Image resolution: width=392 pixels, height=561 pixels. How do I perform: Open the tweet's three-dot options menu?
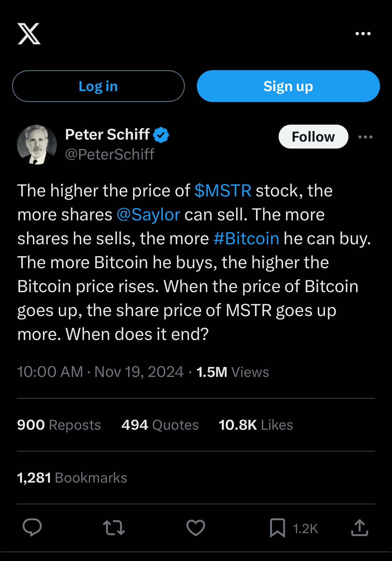pos(365,137)
